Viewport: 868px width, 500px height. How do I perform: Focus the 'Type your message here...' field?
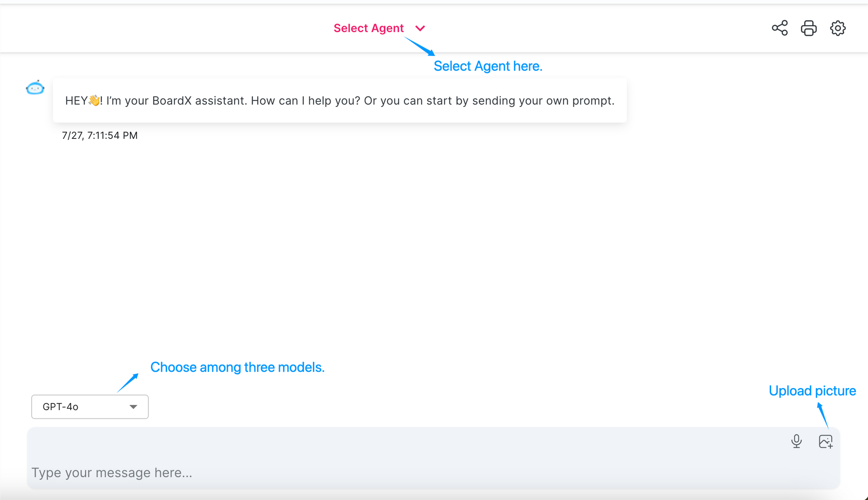coord(434,458)
